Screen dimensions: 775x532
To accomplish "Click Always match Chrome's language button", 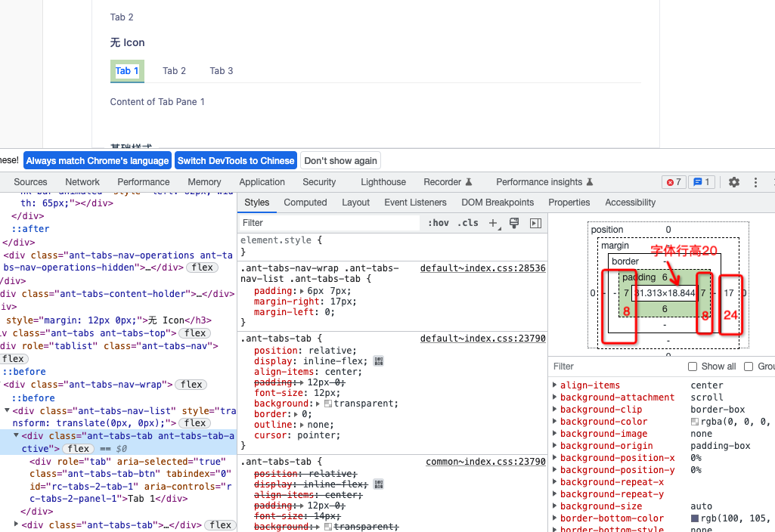I will tap(98, 161).
